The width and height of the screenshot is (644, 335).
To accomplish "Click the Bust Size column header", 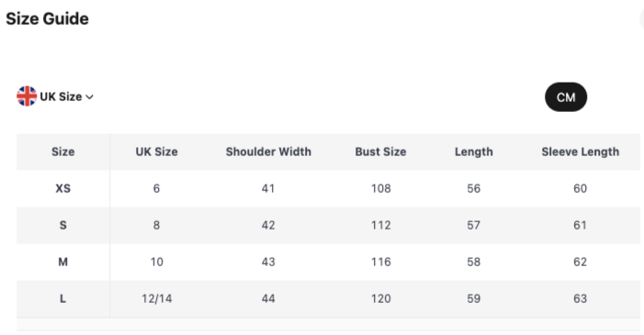I will (x=380, y=151).
